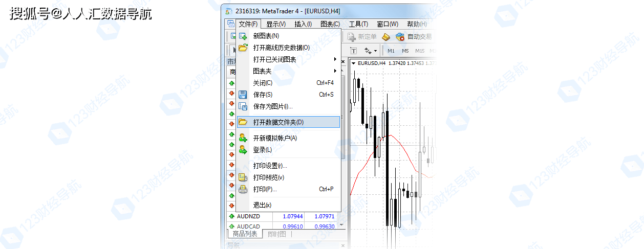Open the 工具(T) menu
The image size is (644, 249).
click(x=358, y=24)
